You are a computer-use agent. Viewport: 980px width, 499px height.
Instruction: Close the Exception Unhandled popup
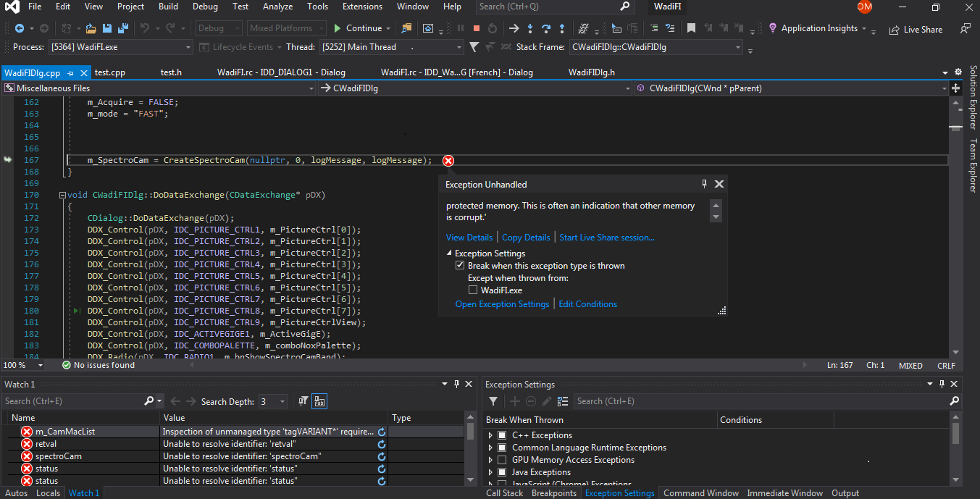(719, 184)
